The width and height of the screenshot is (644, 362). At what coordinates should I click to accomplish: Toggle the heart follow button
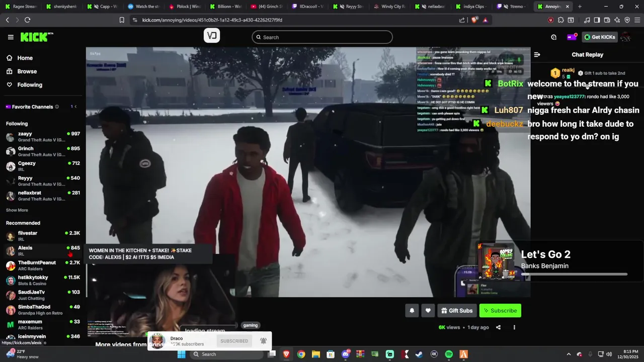pos(428,311)
